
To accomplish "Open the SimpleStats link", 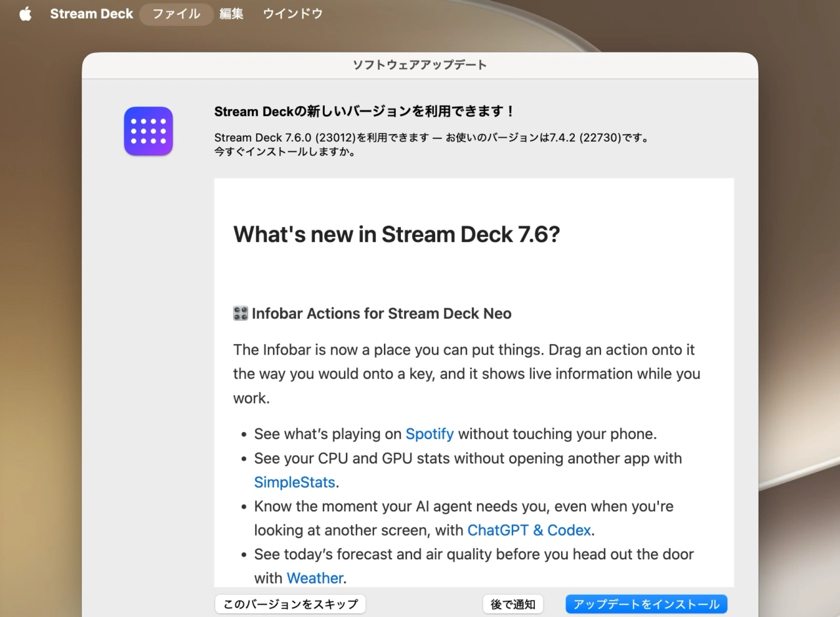I will [x=295, y=482].
